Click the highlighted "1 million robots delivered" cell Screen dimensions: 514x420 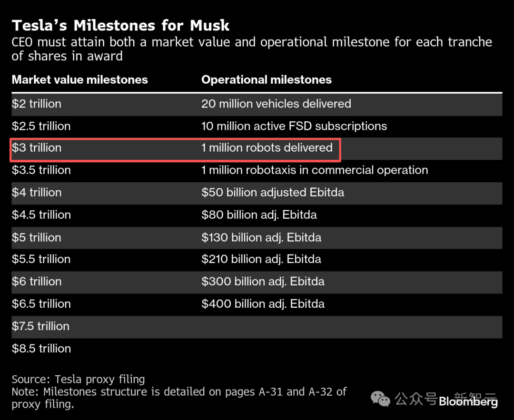pos(267,147)
